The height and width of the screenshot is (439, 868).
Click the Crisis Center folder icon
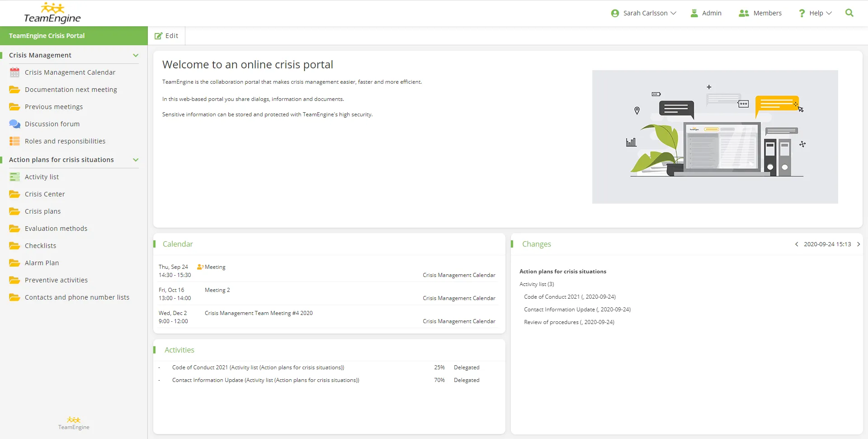(15, 194)
